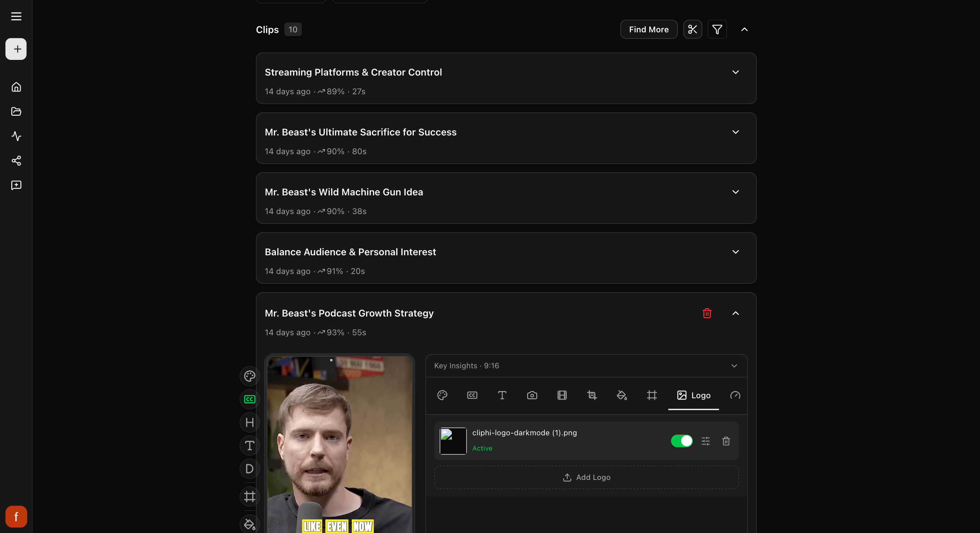980x533 pixels.
Task: Switch to the text T tab in editor
Action: [502, 395]
